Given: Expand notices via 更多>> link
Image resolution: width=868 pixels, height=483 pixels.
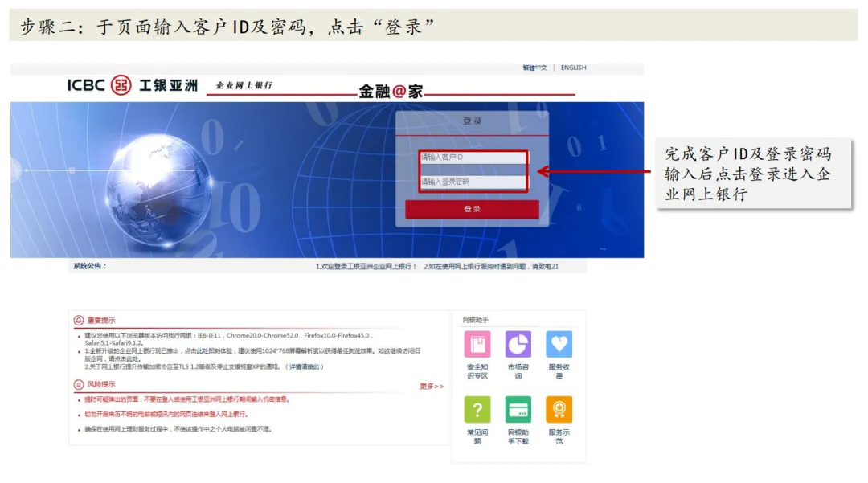Looking at the screenshot, I should pos(431,387).
